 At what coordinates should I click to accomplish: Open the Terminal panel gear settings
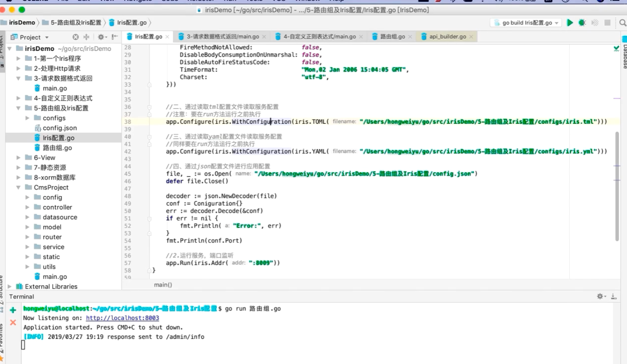coord(601,296)
